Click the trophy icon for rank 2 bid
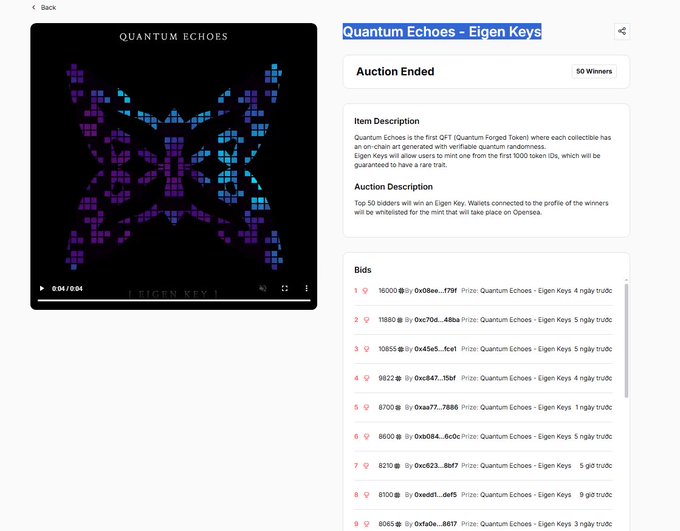This screenshot has height=531, width=680. (366, 320)
